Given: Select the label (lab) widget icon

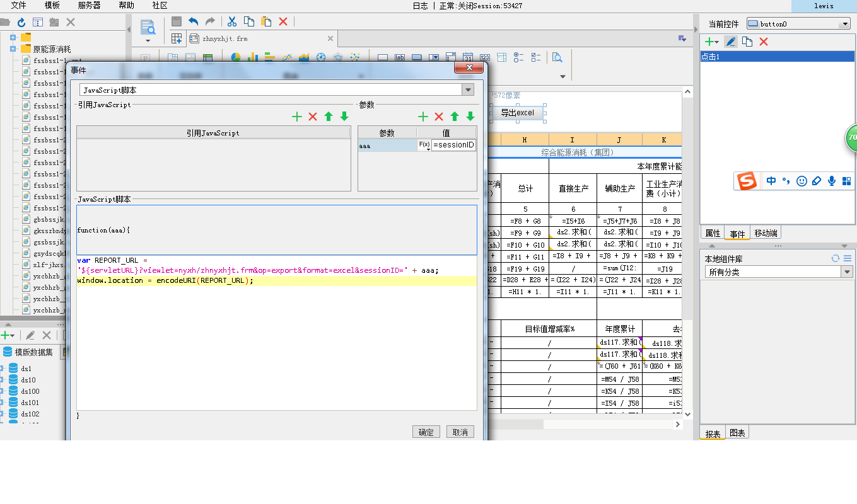Looking at the screenshot, I should click(x=399, y=57).
